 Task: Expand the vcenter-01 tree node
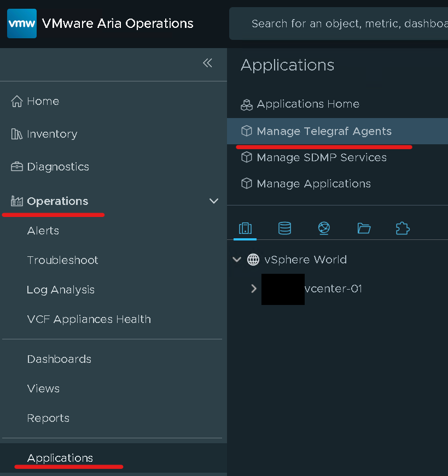pos(254,289)
